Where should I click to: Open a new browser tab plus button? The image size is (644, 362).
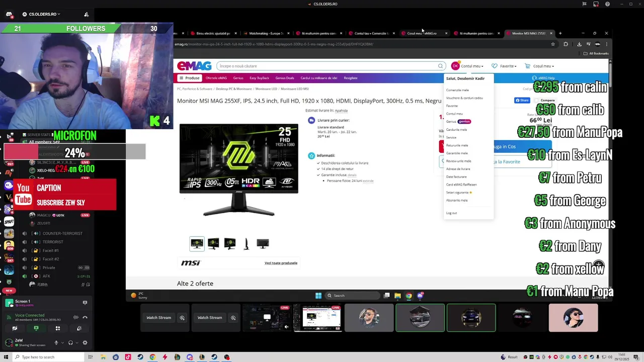[560, 33]
